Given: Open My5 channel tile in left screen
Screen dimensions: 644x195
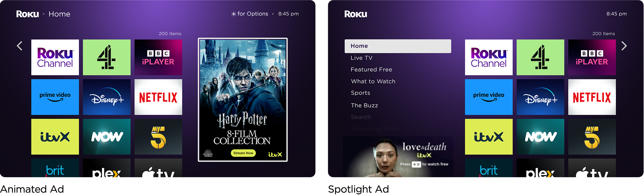Looking at the screenshot, I should pyautogui.click(x=158, y=137).
